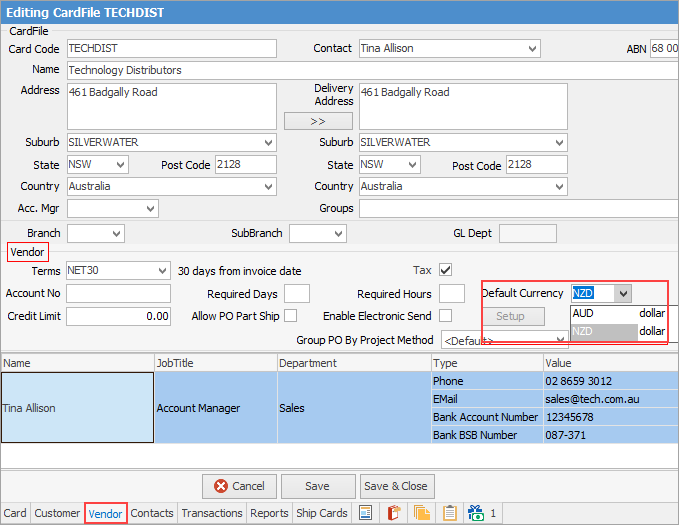Copy address to delivery address with >> button
679x525 pixels.
[319, 120]
